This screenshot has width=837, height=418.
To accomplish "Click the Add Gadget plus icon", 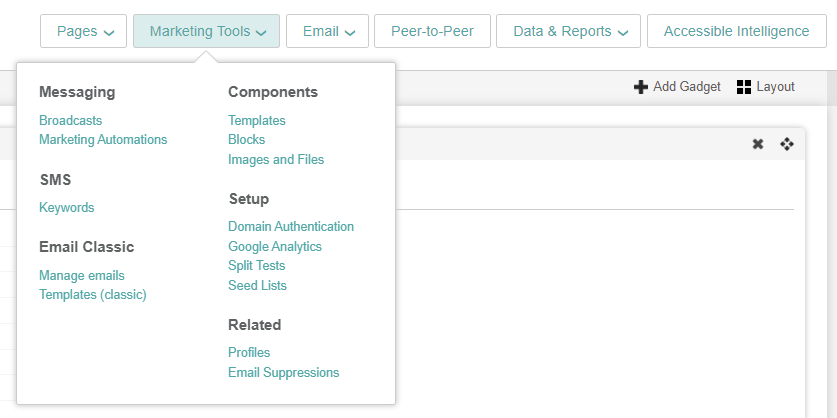I will tap(641, 87).
